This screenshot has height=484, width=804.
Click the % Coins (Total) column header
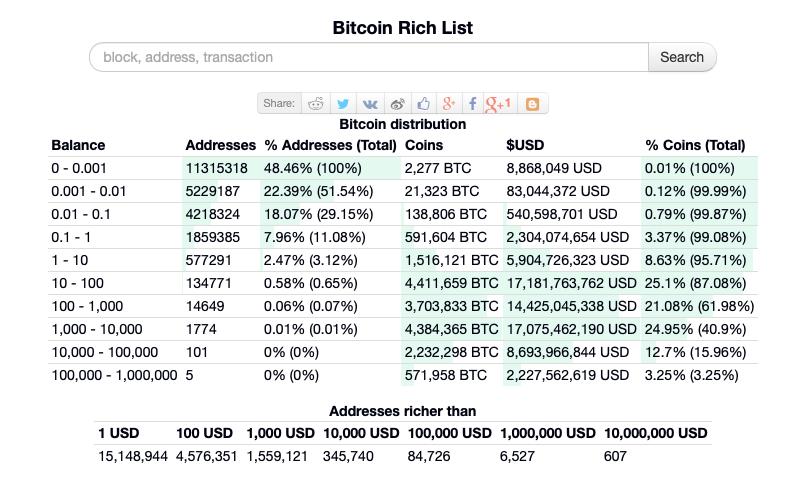click(x=695, y=145)
